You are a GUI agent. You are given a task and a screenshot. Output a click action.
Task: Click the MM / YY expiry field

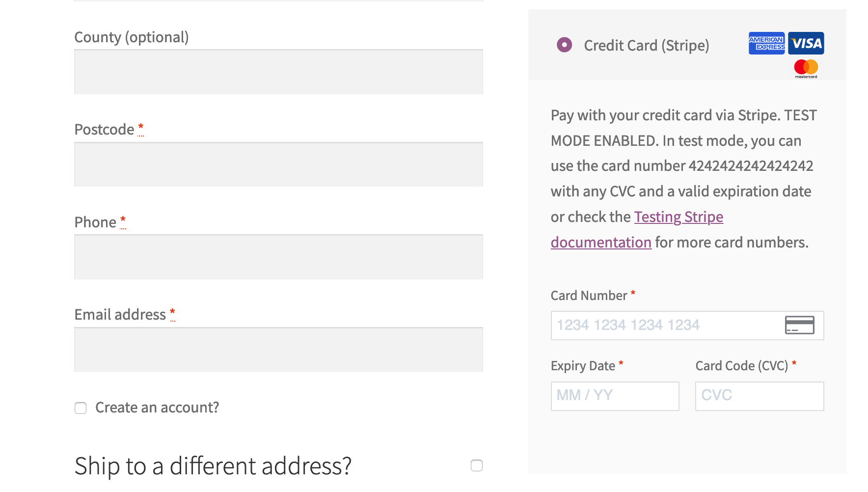coord(614,396)
